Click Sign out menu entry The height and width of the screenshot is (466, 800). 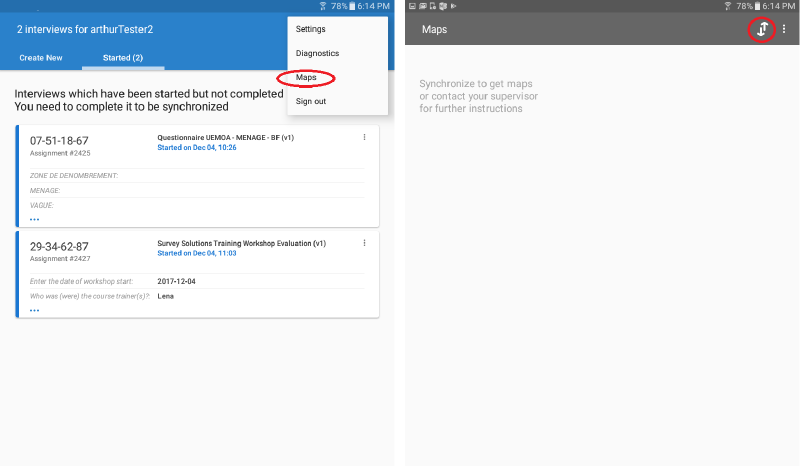[x=311, y=101]
